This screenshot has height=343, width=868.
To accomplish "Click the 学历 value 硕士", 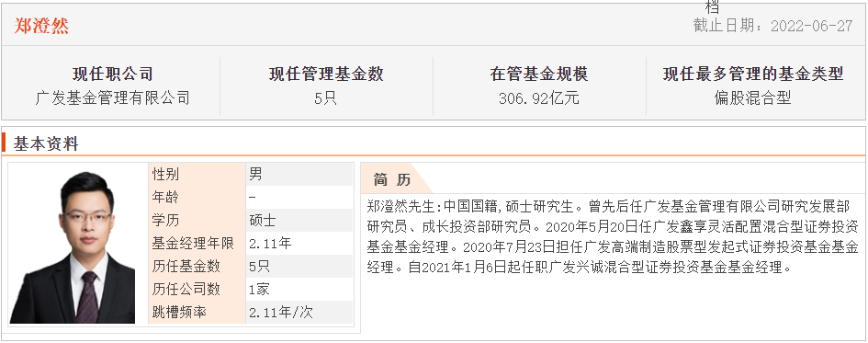I will pos(263,220).
